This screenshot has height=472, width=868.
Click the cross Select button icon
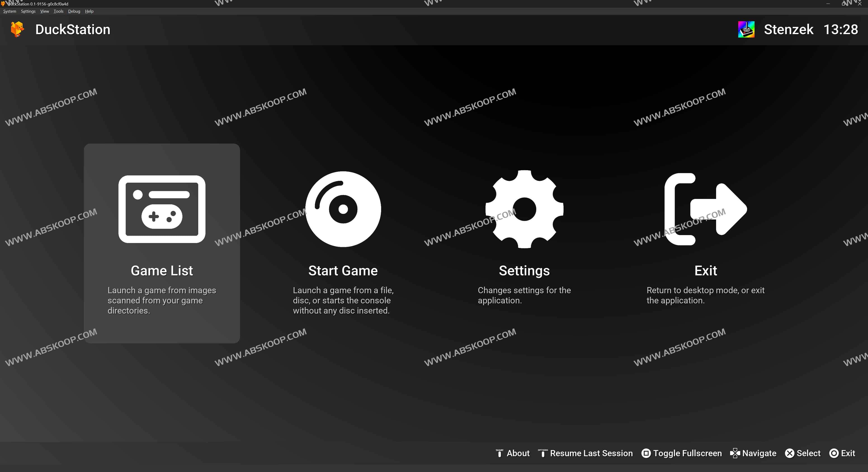790,453
